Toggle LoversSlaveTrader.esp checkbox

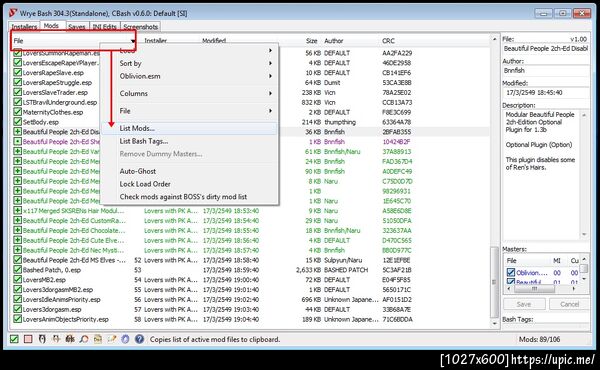tap(17, 92)
